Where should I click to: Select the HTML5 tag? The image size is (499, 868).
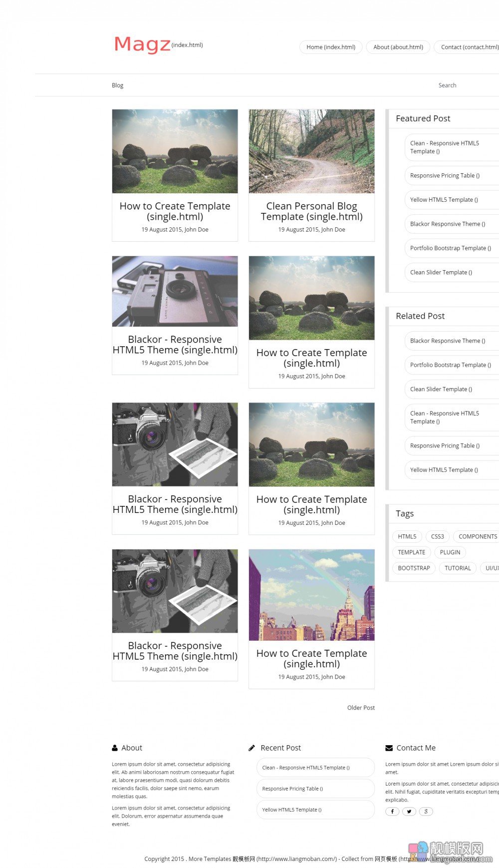[x=407, y=536]
